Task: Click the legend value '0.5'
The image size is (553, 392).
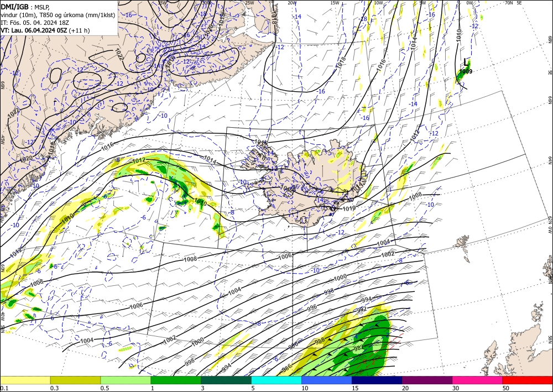Action: tap(104, 388)
